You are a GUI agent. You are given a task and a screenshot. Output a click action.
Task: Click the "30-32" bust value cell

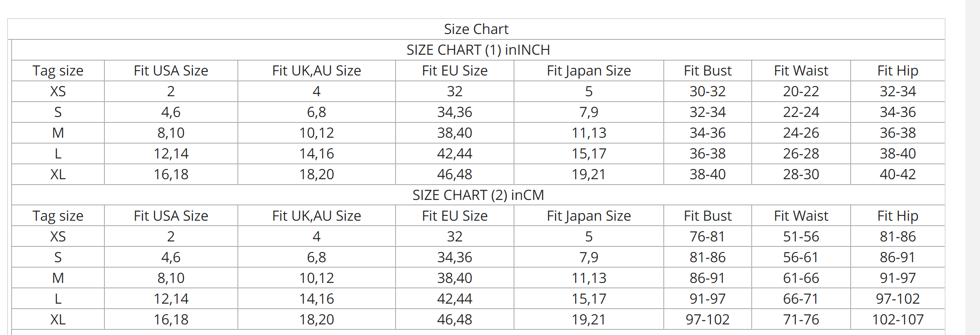coord(707,91)
